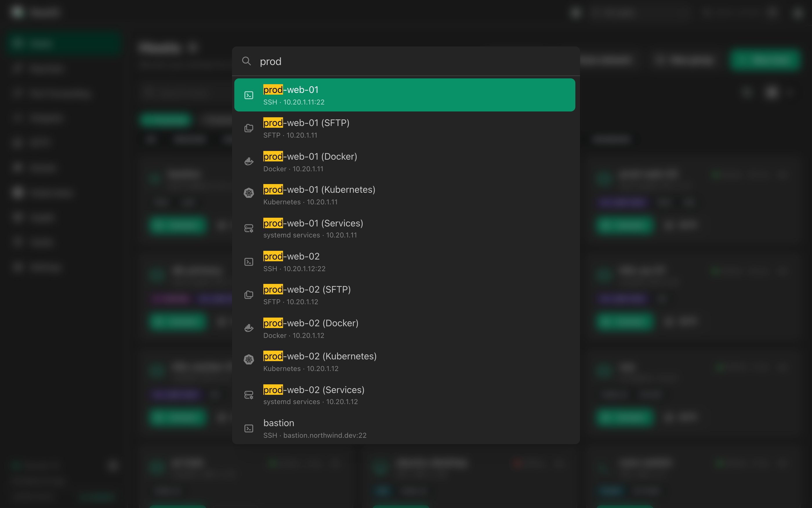The width and height of the screenshot is (812, 508).
Task: Open prod-web-02 (Kubernetes) entry
Action: click(x=405, y=361)
